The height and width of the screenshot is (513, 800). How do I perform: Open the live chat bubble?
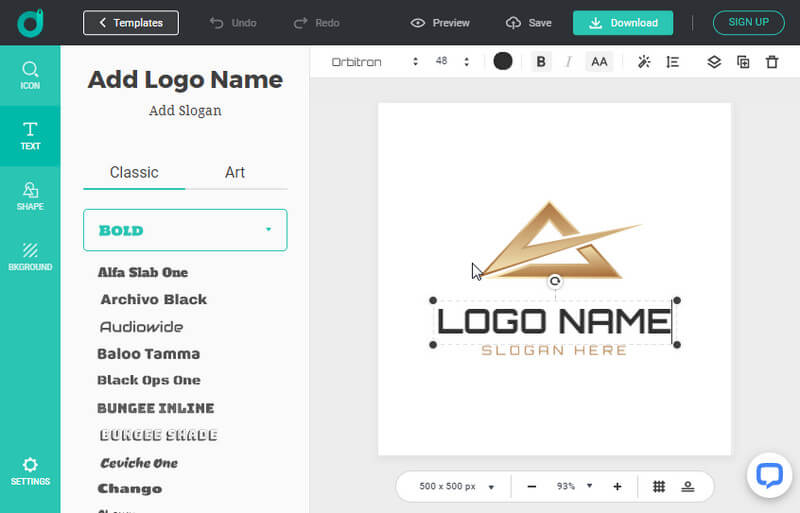769,475
